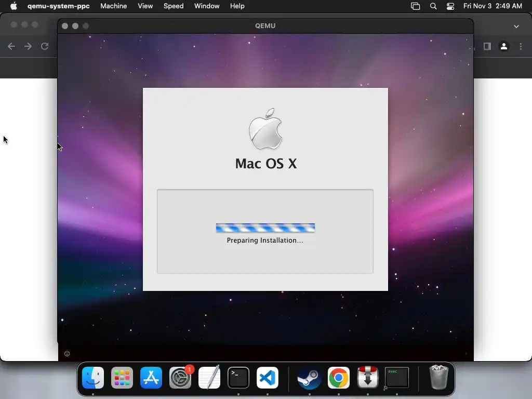Open TextEdit from the Dock
The image size is (532, 399).
209,378
